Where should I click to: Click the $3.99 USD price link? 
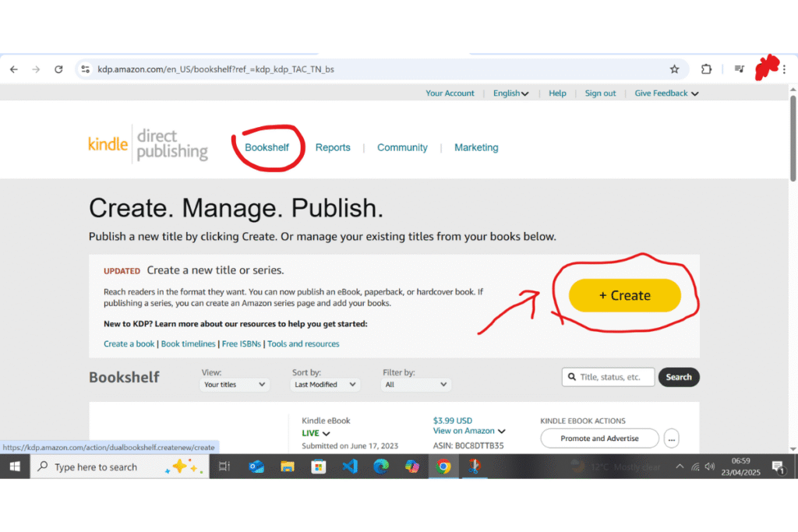[453, 421]
